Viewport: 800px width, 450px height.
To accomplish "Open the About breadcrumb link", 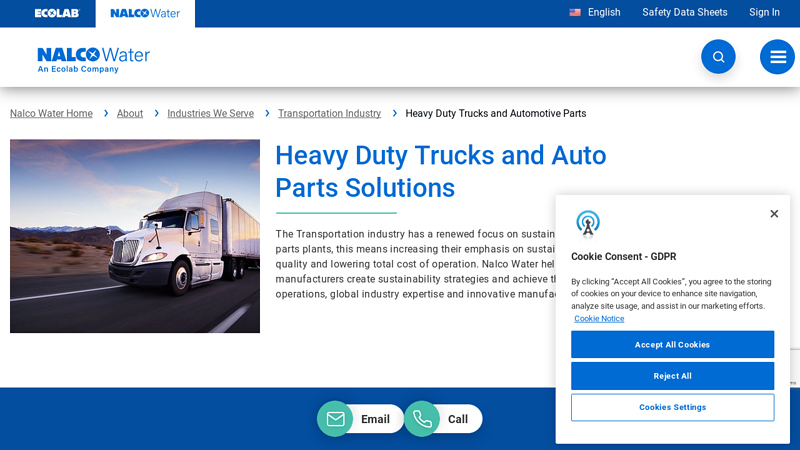I will coord(130,113).
